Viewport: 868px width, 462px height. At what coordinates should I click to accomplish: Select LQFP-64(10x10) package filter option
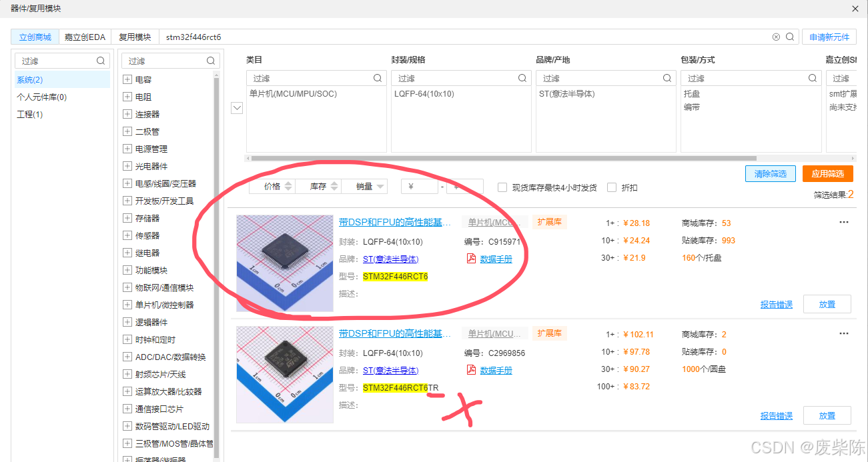[424, 94]
